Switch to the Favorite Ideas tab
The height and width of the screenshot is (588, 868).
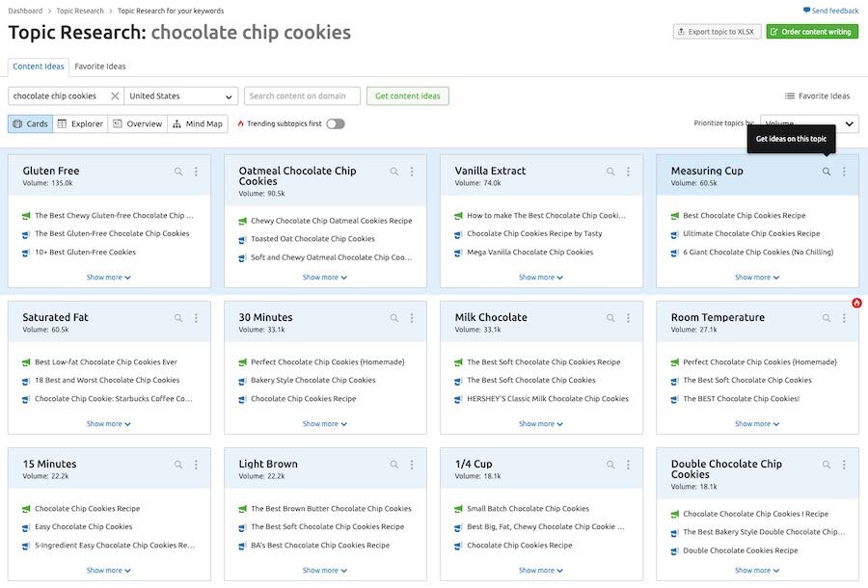(x=100, y=67)
